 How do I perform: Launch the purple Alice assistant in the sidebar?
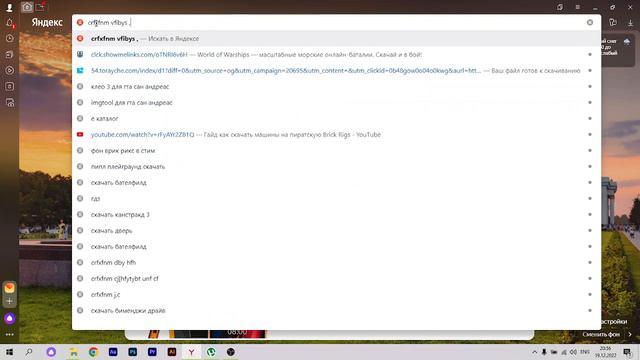click(x=10, y=318)
